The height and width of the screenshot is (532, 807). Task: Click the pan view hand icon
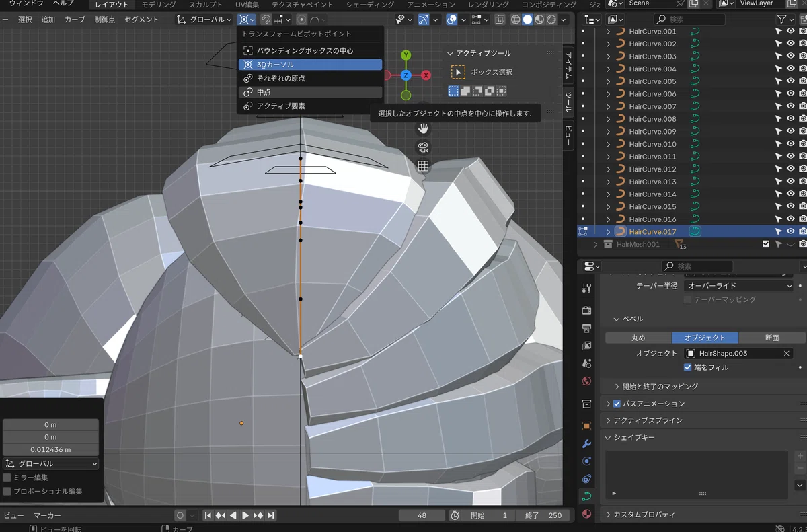423,128
